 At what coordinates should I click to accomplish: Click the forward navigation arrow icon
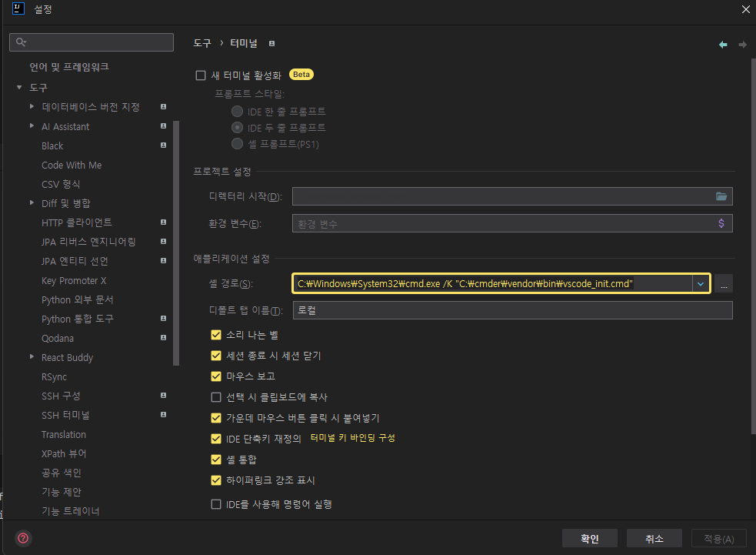pyautogui.click(x=743, y=45)
